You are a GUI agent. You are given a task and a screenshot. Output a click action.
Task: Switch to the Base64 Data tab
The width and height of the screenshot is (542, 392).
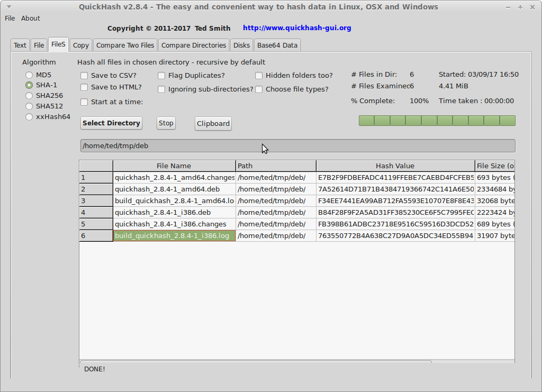(x=277, y=45)
